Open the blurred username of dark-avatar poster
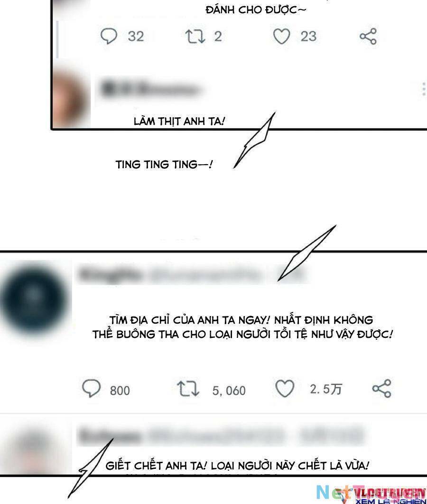 click(x=191, y=274)
